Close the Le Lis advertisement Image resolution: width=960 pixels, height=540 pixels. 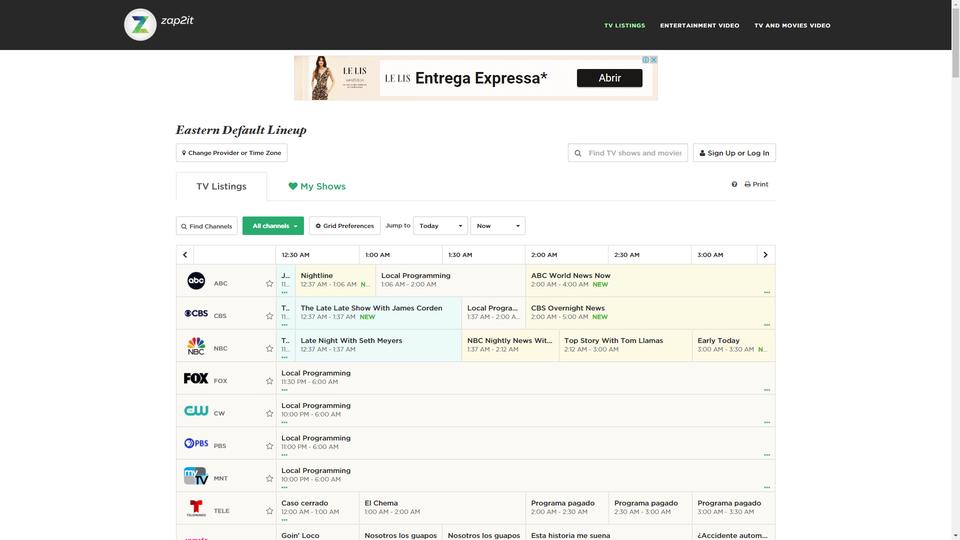653,60
